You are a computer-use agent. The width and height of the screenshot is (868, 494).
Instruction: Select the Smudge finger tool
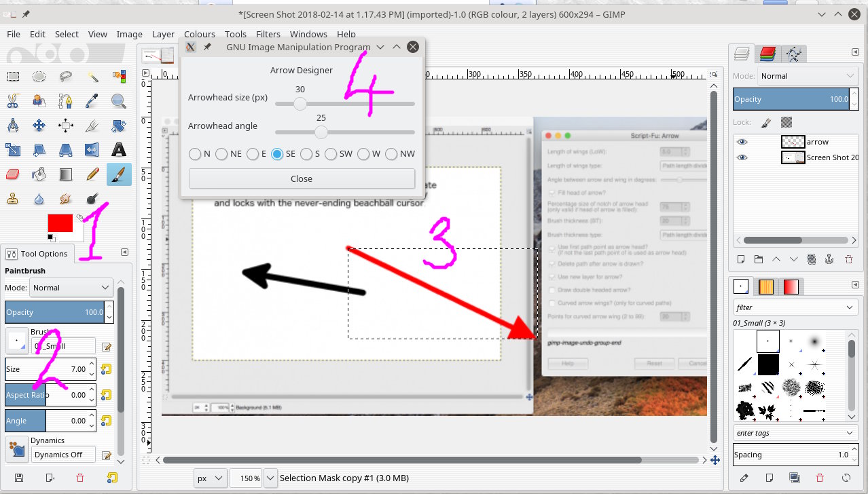pyautogui.click(x=66, y=199)
